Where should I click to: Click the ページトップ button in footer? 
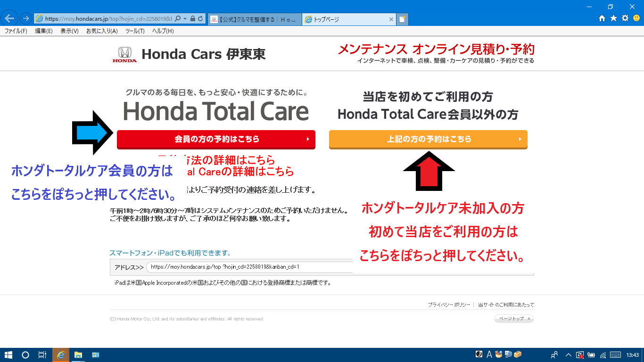(513, 319)
